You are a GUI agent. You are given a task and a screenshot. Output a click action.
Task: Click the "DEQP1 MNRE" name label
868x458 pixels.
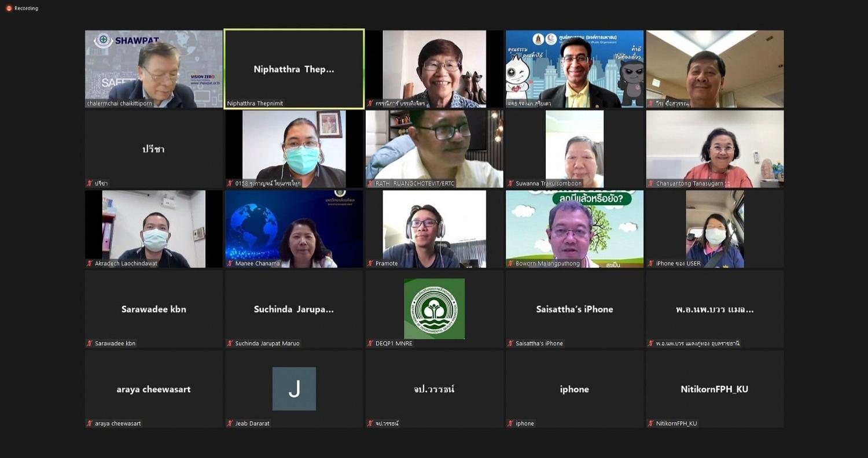click(394, 343)
